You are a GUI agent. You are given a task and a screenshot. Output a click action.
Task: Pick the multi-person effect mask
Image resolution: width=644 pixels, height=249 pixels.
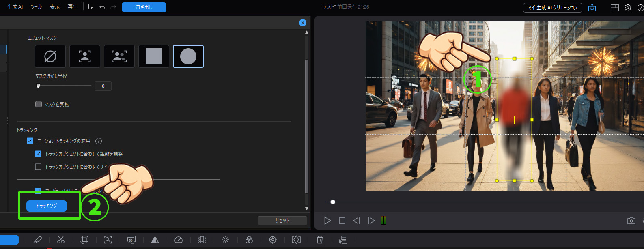pyautogui.click(x=119, y=56)
